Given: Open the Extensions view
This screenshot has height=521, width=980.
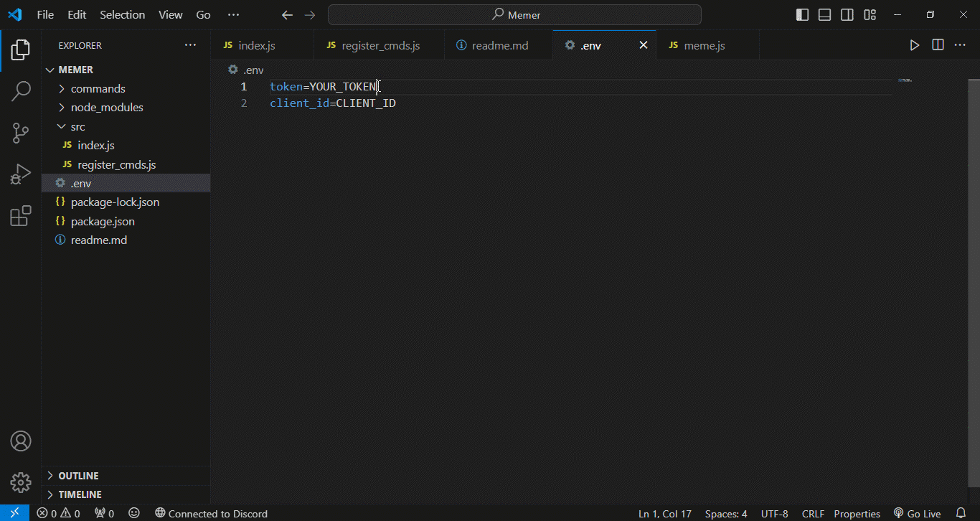Looking at the screenshot, I should 21,216.
